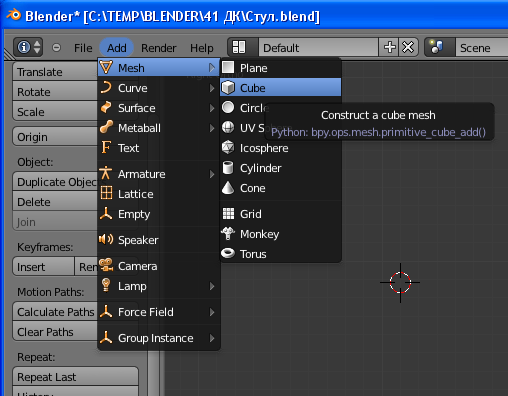Expand the Lamp submenu arrow

[212, 286]
